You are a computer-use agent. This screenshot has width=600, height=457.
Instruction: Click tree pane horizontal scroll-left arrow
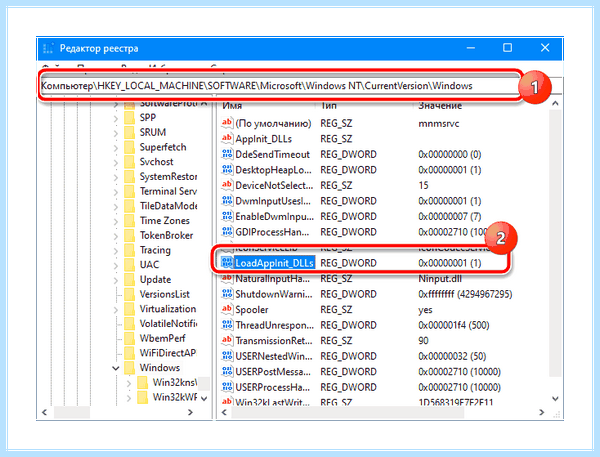[x=44, y=412]
